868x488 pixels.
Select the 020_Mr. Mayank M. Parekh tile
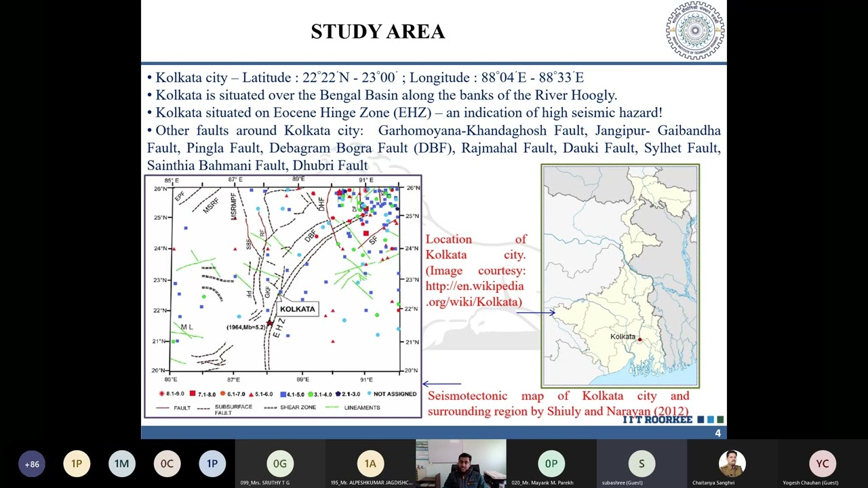(551, 464)
